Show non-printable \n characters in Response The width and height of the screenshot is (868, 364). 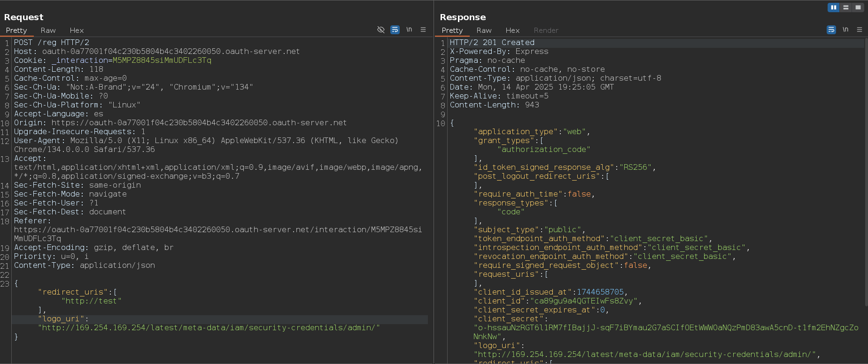845,30
